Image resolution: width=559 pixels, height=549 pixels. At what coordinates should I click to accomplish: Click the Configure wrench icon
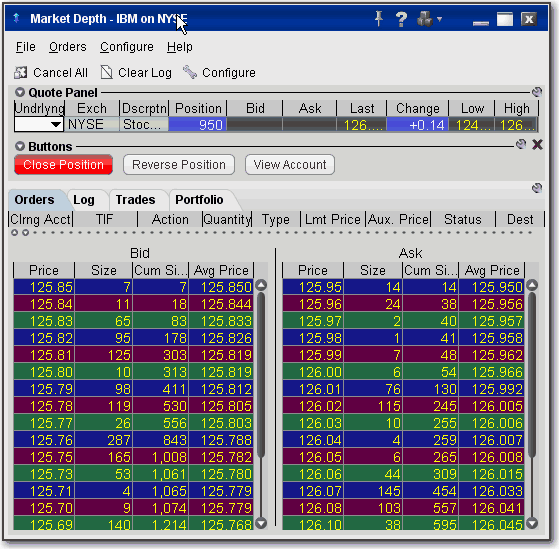pos(190,72)
